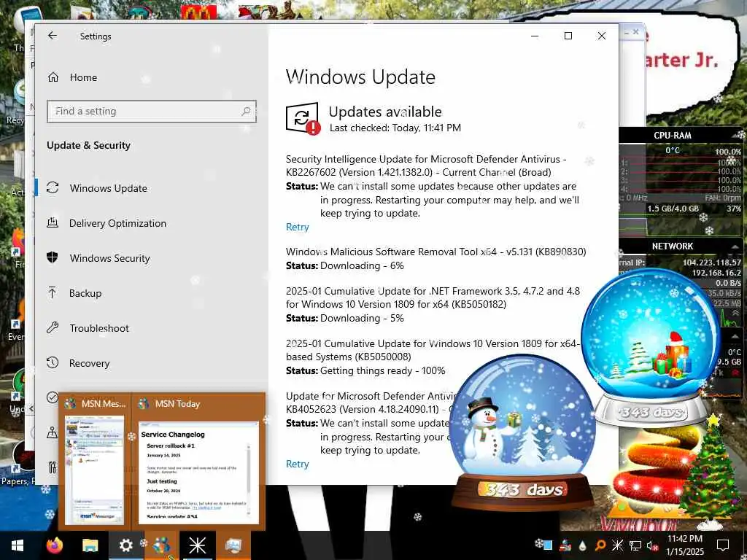Open the MSN Today window preview thumbnail
Screen dimensions: 747x560
click(x=198, y=472)
